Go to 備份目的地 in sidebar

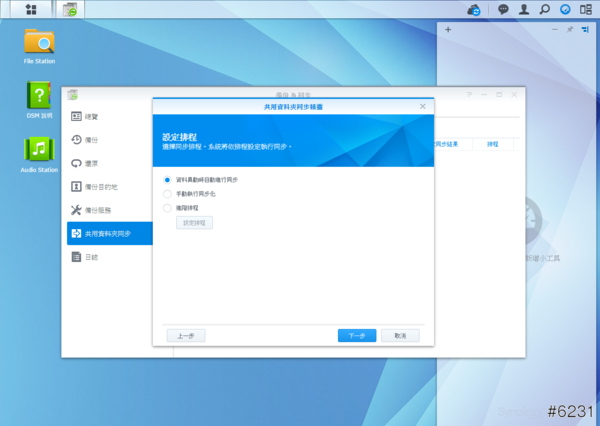click(100, 186)
